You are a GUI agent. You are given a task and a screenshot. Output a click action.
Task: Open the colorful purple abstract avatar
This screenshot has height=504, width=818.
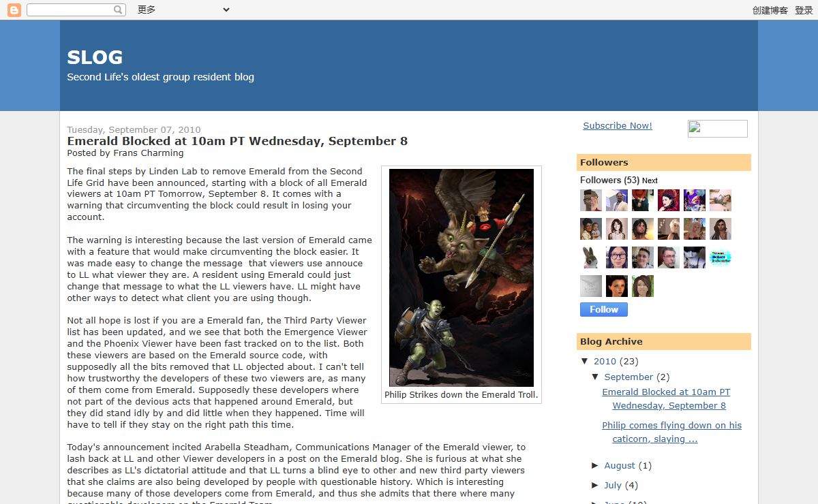click(x=695, y=200)
